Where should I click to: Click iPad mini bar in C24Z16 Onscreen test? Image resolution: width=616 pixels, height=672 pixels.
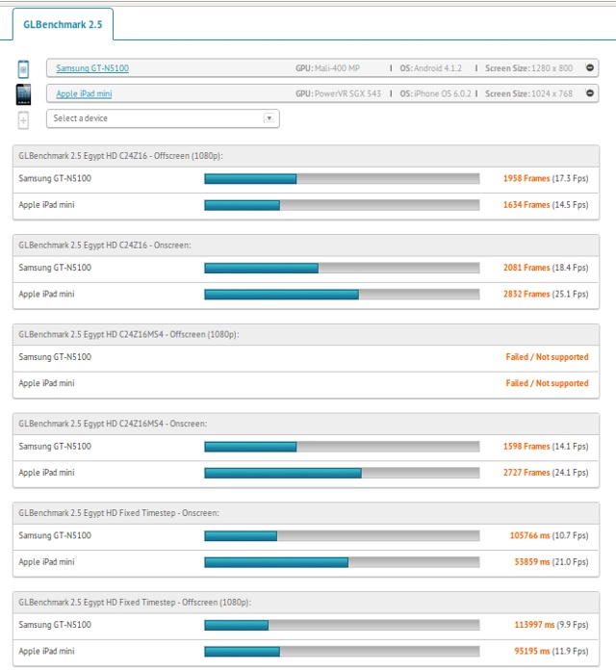(342, 295)
